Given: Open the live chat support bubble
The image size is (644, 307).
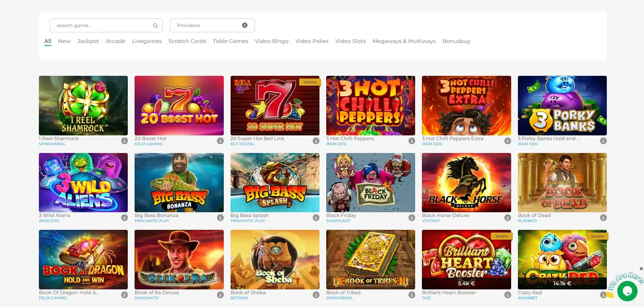Looking at the screenshot, I should (x=627, y=291).
